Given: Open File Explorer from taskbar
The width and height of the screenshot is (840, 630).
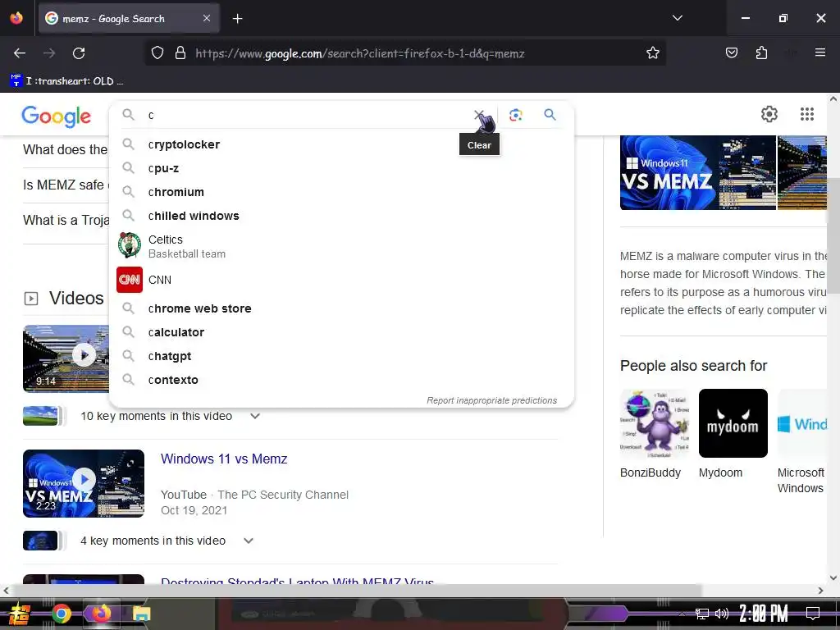Looking at the screenshot, I should (x=141, y=614).
